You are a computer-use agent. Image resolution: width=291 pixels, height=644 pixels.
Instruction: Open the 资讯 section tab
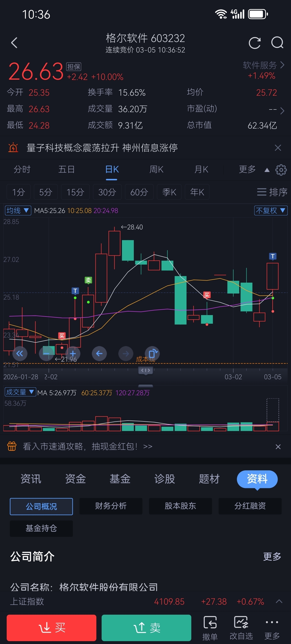31,479
